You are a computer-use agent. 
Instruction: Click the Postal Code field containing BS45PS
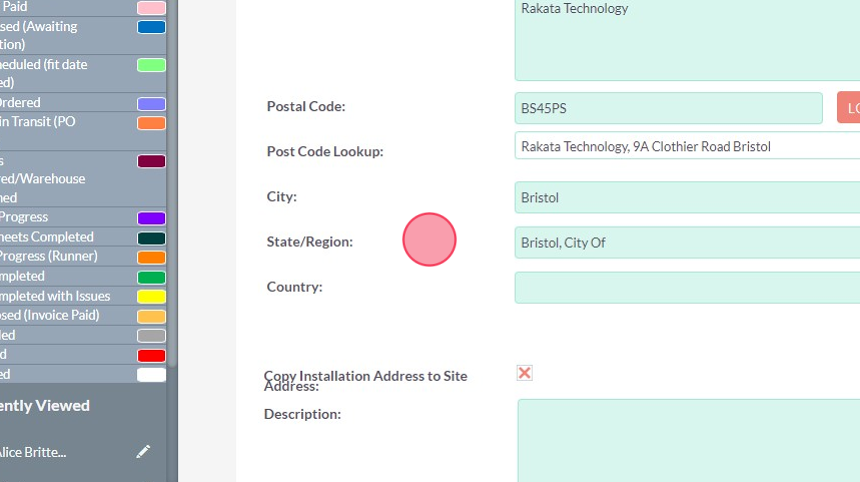(668, 108)
